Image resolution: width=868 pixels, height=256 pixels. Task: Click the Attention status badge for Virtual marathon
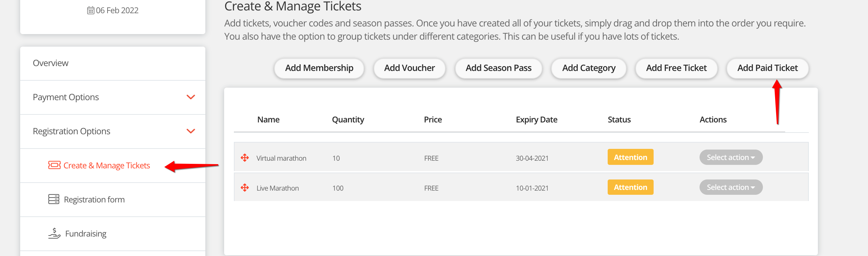pos(630,157)
